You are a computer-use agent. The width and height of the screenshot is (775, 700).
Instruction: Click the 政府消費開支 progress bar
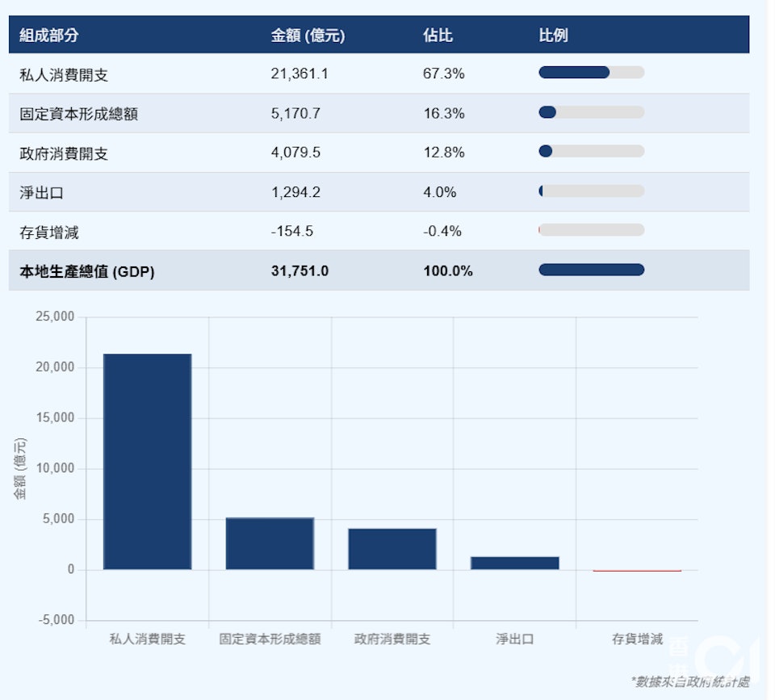(x=591, y=151)
